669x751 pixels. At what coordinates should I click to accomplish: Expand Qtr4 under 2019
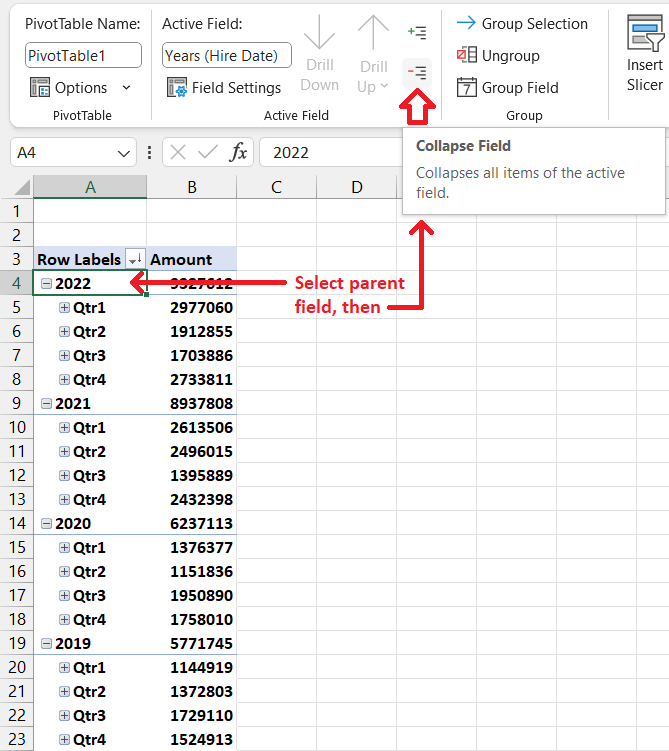pyautogui.click(x=64, y=740)
